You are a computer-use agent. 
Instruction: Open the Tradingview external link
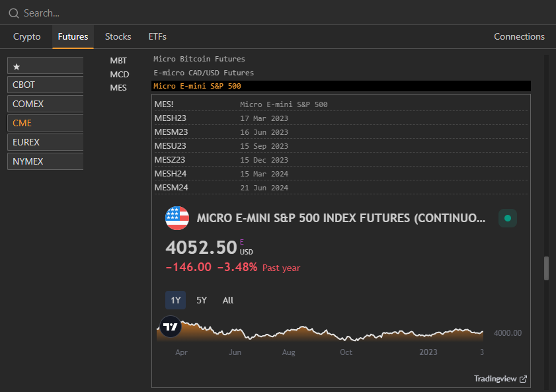point(500,379)
